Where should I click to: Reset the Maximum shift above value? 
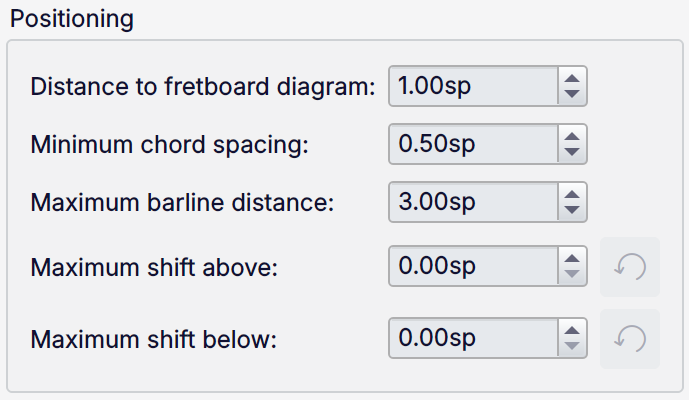[630, 267]
